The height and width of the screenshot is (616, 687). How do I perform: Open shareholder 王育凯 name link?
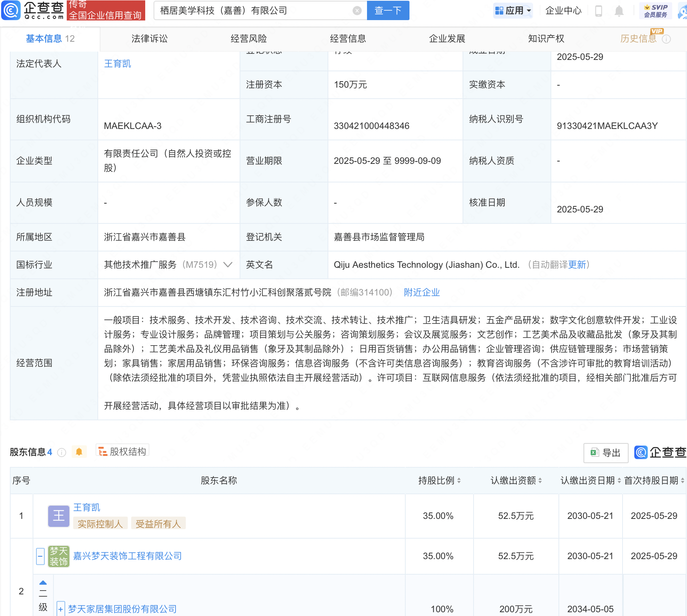[x=86, y=508]
